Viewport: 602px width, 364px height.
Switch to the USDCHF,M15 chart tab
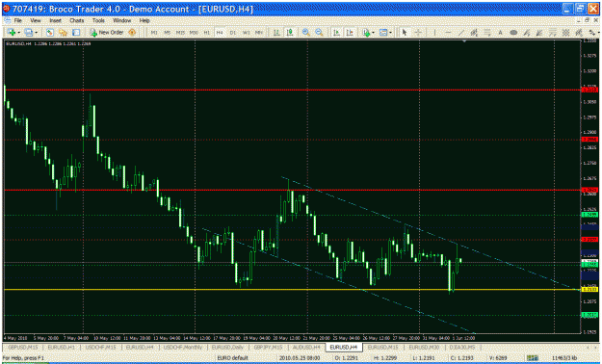coord(100,347)
